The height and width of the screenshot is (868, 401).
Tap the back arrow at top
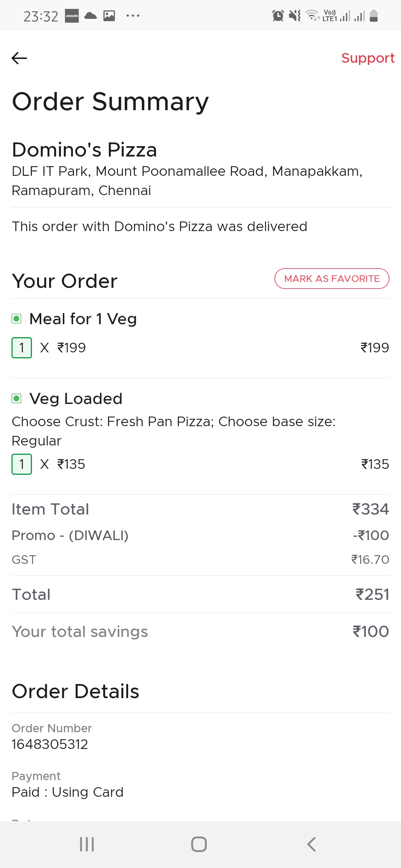[19, 58]
